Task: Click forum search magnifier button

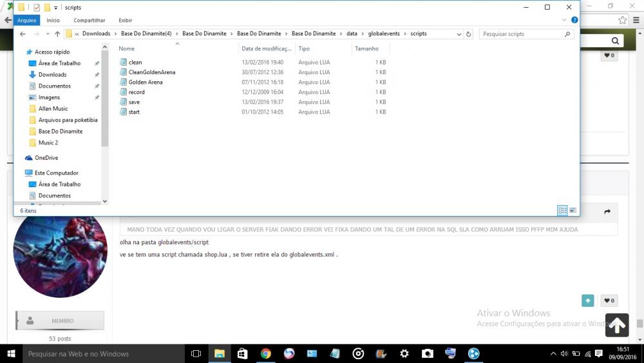Action: [x=615, y=40]
